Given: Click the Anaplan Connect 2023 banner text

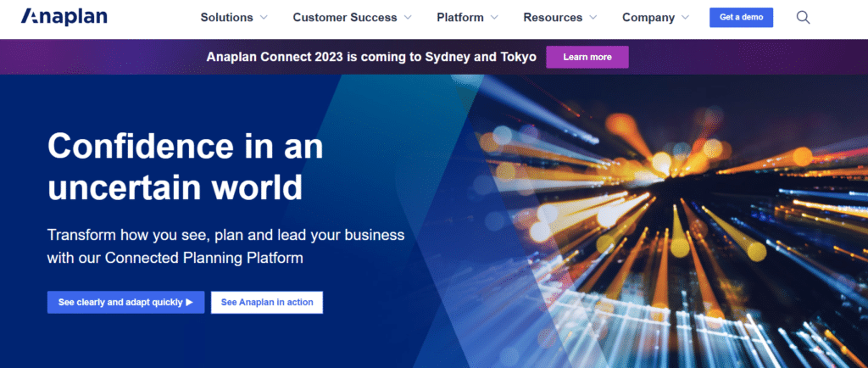Looking at the screenshot, I should click(371, 57).
